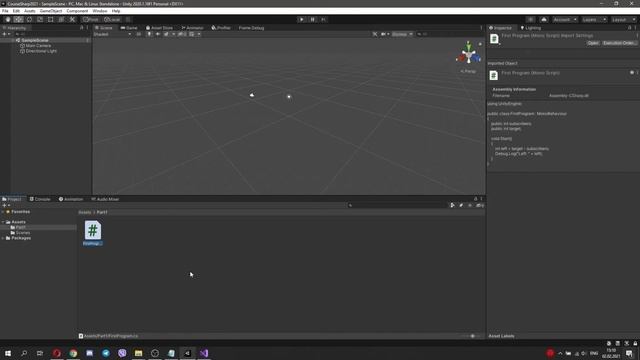Open Account dropdown
This screenshot has height=360, width=640.
[x=565, y=19]
